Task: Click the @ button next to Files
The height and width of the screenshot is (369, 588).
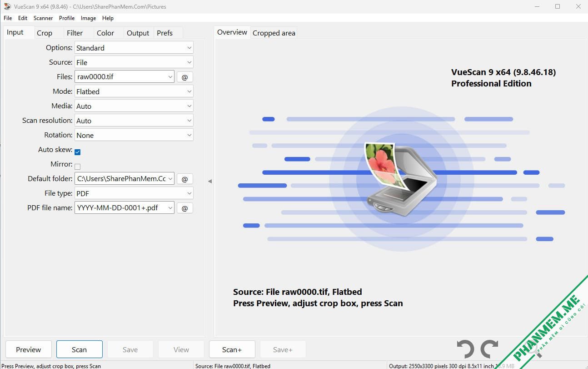Action: click(x=184, y=77)
